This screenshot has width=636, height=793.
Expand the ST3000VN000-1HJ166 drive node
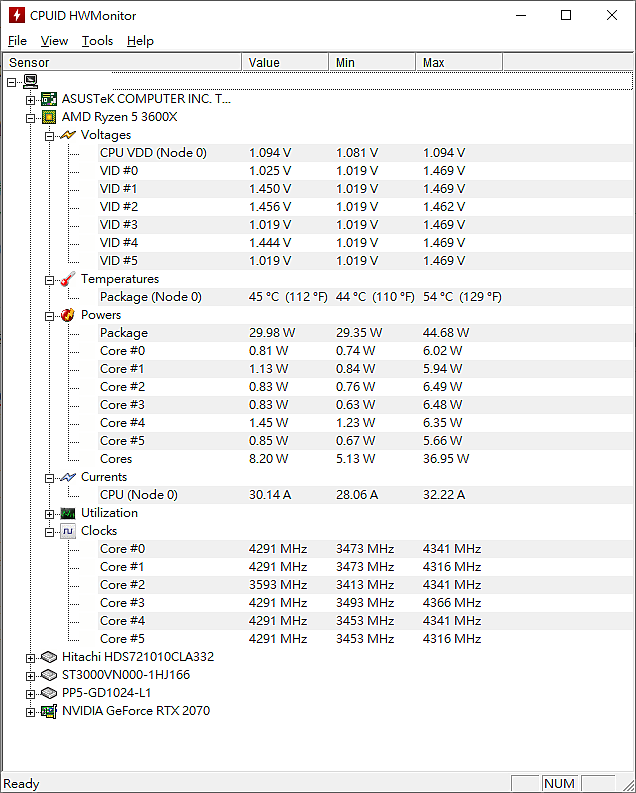[30, 676]
